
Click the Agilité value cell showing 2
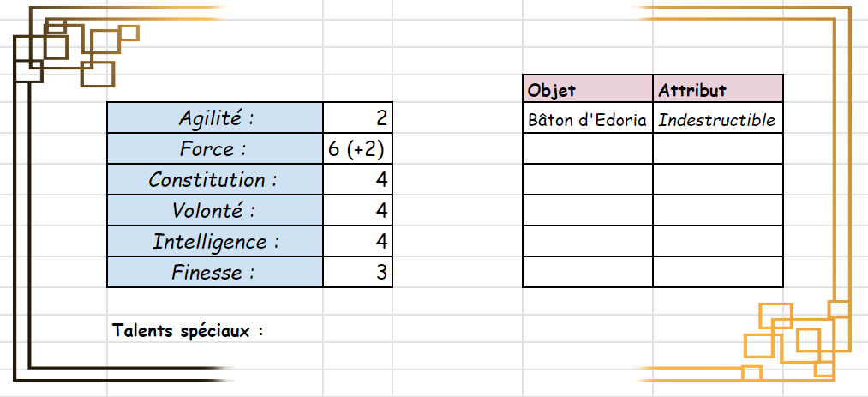(357, 117)
